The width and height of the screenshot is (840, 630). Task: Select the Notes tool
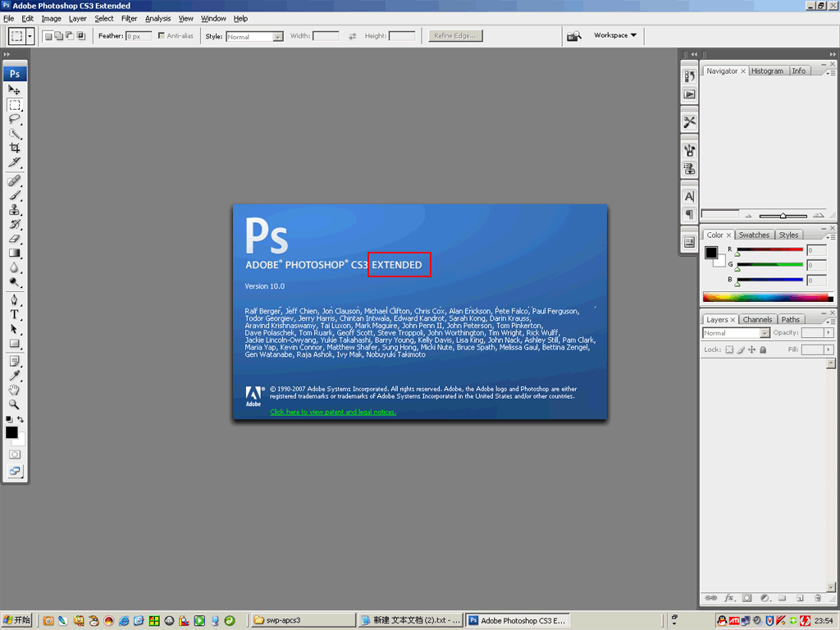point(15,362)
